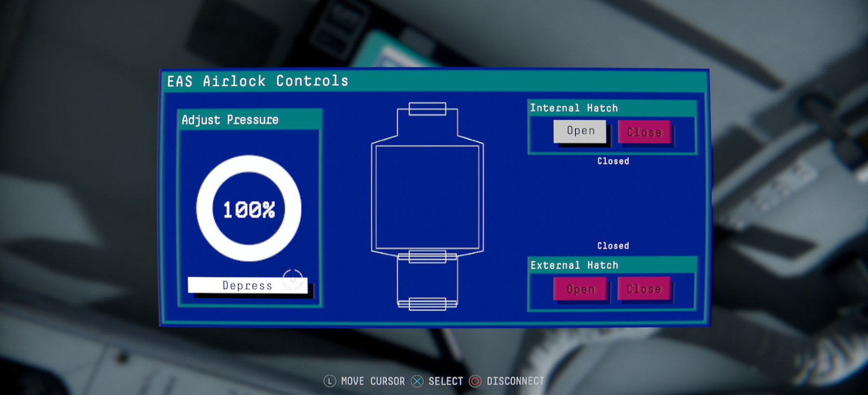Click the cross button Select icon

tap(417, 381)
